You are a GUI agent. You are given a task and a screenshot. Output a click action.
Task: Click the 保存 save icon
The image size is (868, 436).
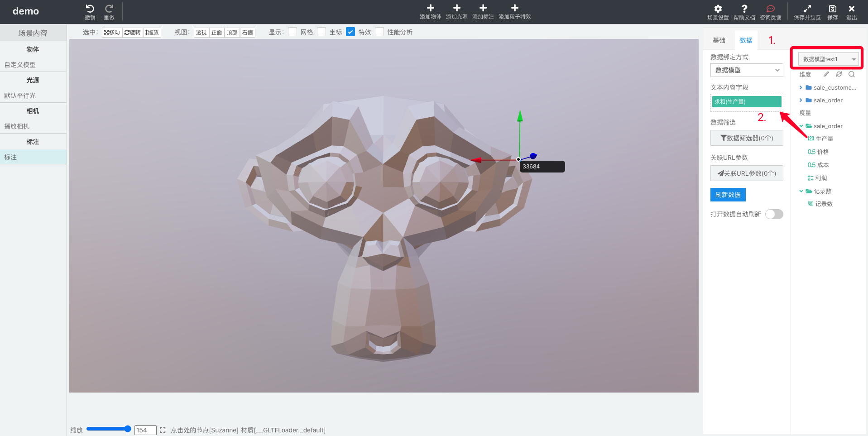(x=833, y=9)
